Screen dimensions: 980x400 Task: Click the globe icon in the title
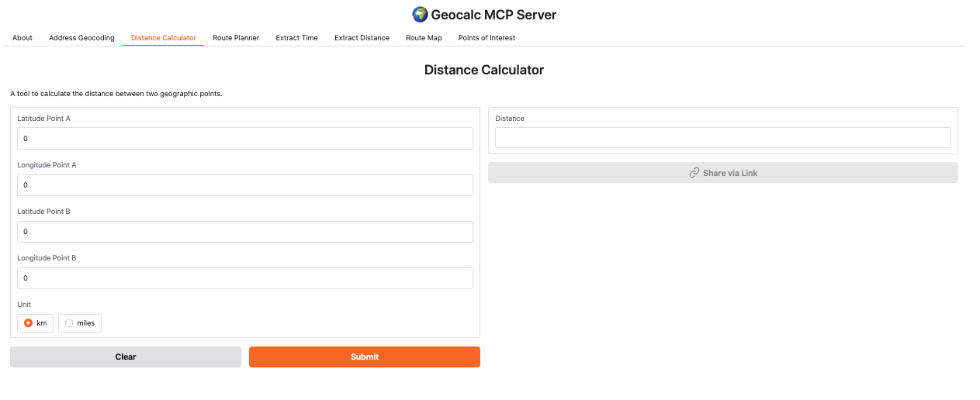[x=420, y=15]
